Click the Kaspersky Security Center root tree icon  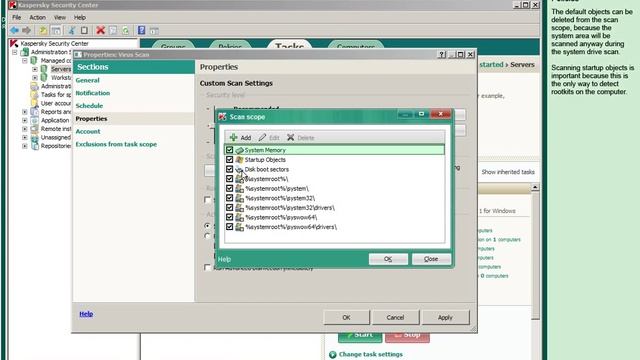tap(14, 43)
